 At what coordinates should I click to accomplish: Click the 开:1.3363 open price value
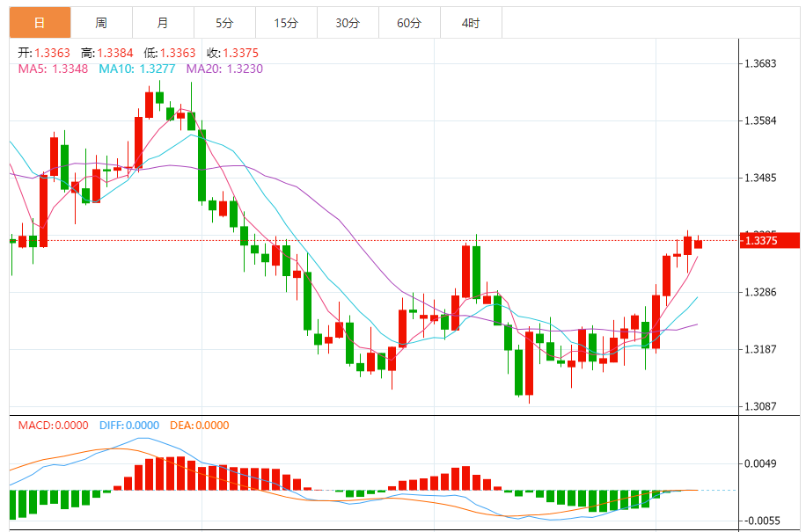click(x=44, y=53)
